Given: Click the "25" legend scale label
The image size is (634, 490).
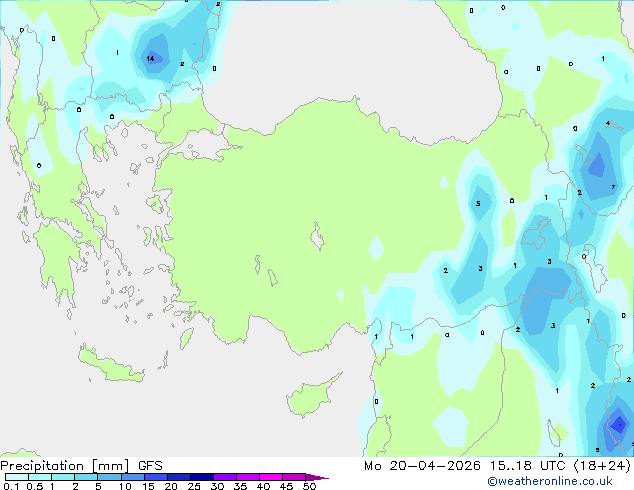Looking at the screenshot, I should click(194, 486).
